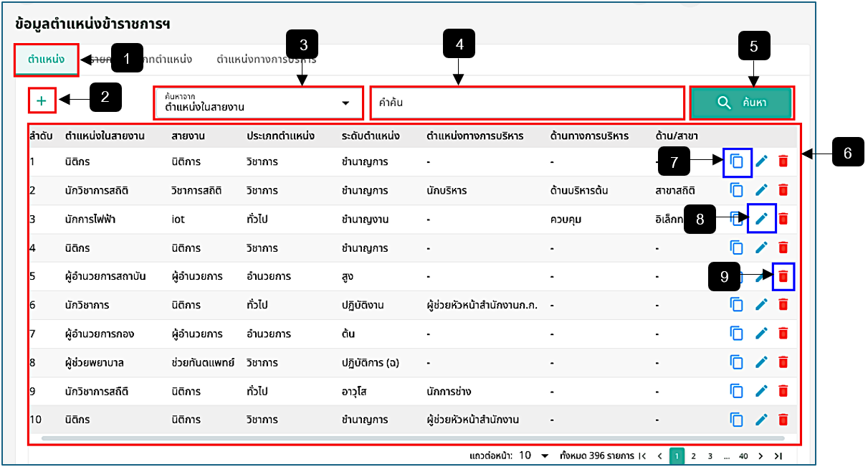
Task: Click the green ค้นหา search button
Action: pos(742,103)
